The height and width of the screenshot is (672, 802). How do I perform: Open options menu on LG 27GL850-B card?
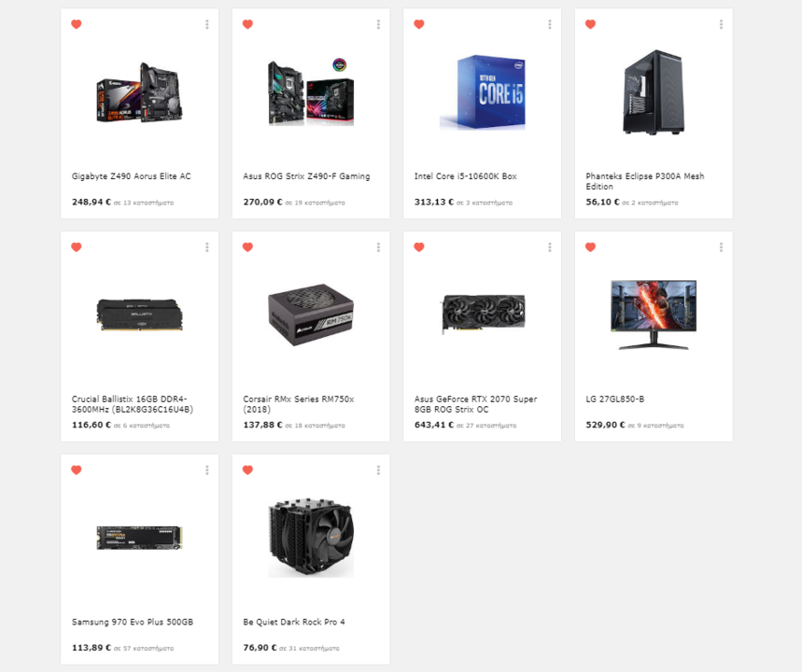[721, 247]
